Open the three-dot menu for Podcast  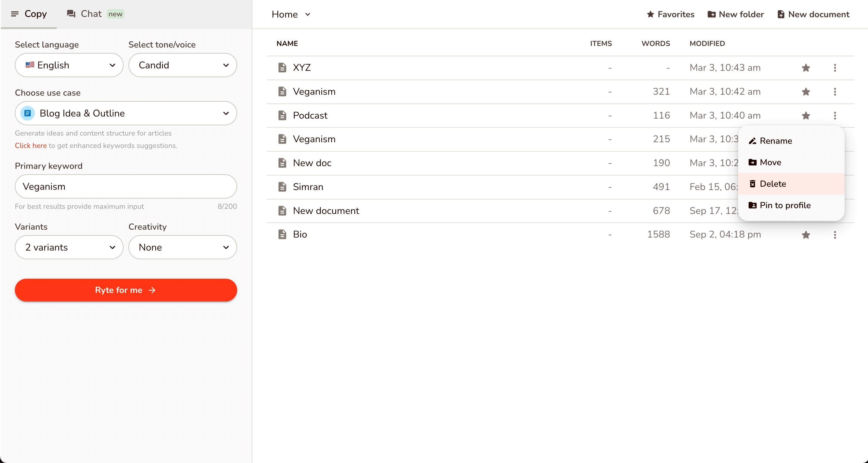835,116
